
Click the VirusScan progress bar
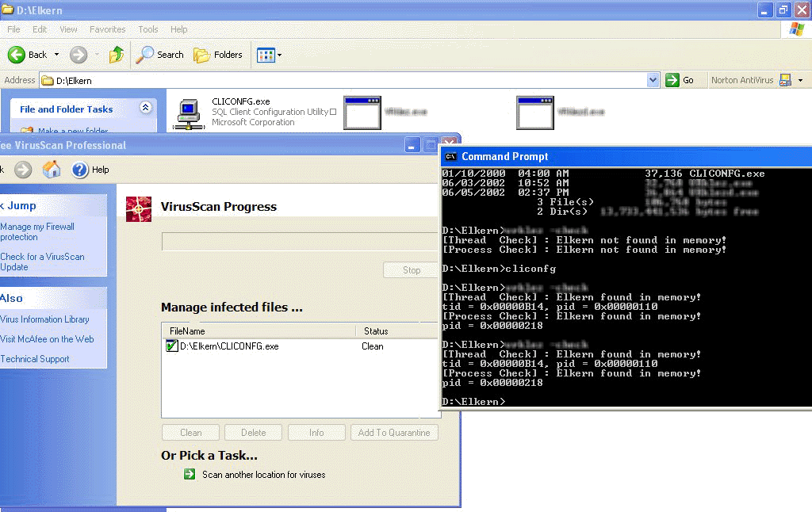pyautogui.click(x=300, y=241)
